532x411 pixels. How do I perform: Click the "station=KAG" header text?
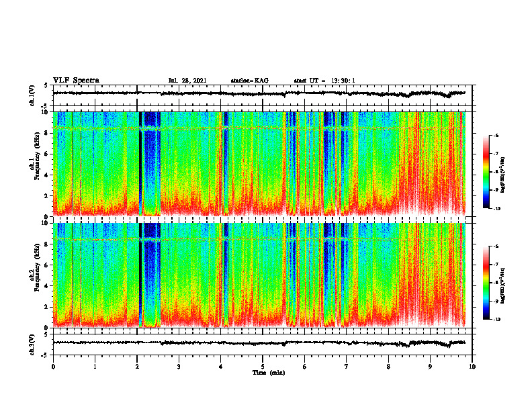(250, 81)
